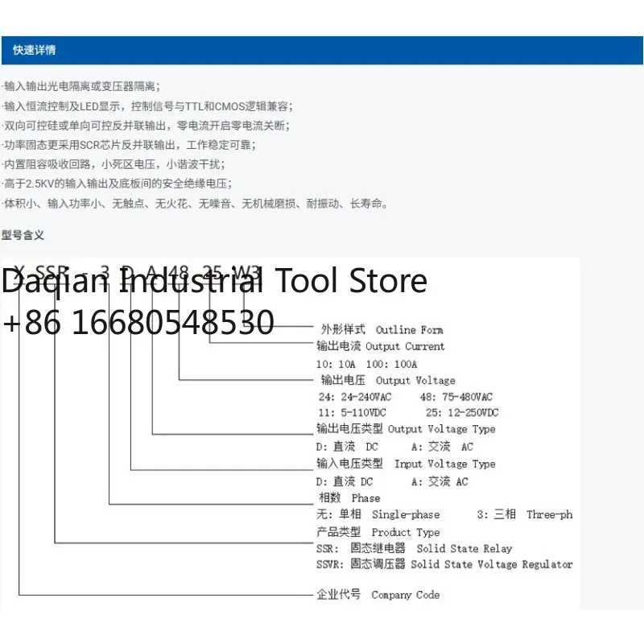The height and width of the screenshot is (644, 644).
Task: Click the '48: 75-480VAC' voltage entry
Action: (456, 397)
